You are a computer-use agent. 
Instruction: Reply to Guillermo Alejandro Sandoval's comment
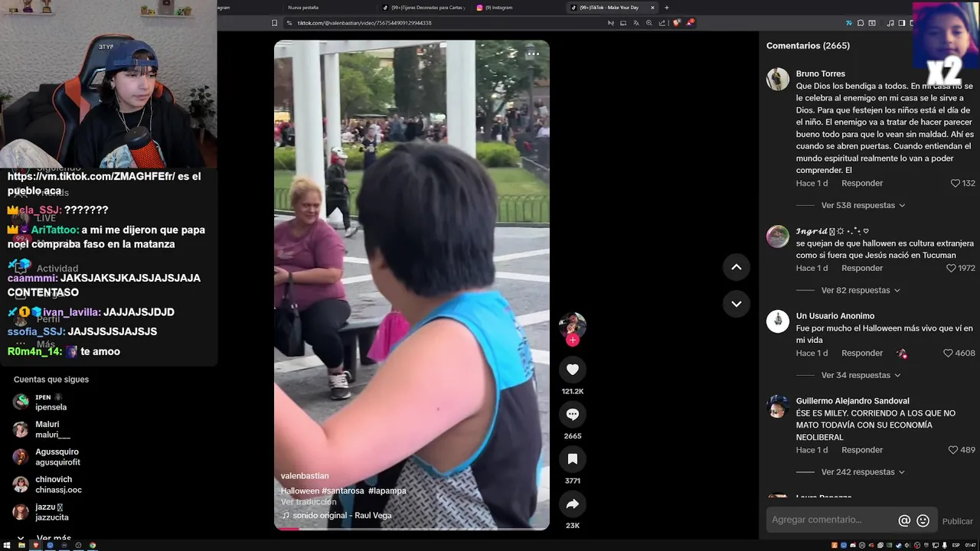pyautogui.click(x=862, y=450)
